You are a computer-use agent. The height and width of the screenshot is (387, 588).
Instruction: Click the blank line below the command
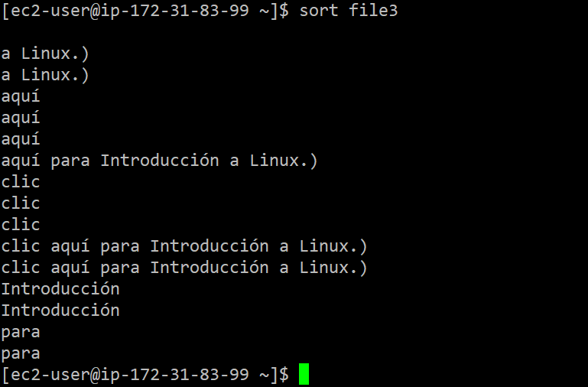tap(294, 32)
